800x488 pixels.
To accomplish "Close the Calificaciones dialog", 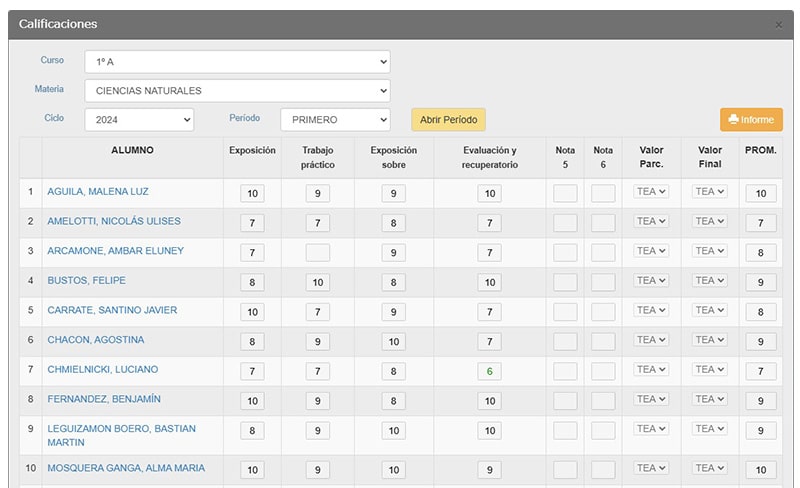I will click(x=779, y=25).
